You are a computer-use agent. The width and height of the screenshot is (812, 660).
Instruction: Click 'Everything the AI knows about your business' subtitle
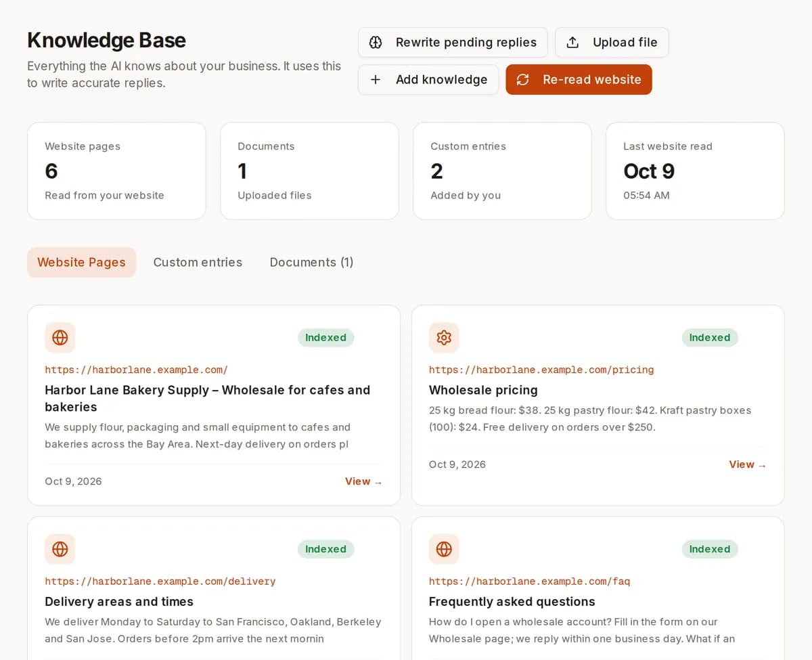184,74
